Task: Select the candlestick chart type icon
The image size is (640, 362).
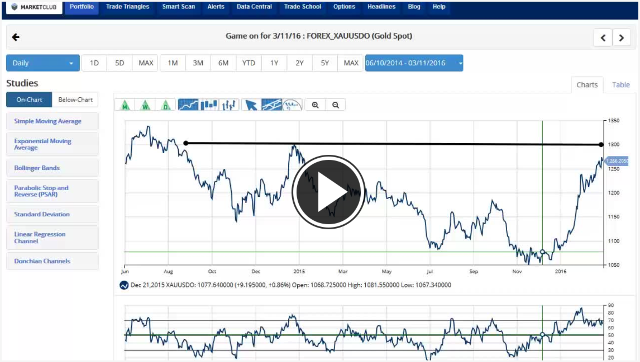Action: pyautogui.click(x=209, y=105)
